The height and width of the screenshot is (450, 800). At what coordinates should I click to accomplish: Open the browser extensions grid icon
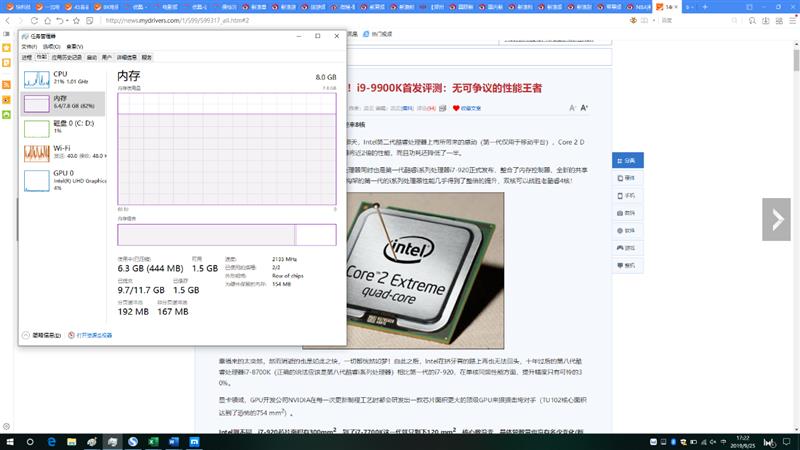[779, 20]
